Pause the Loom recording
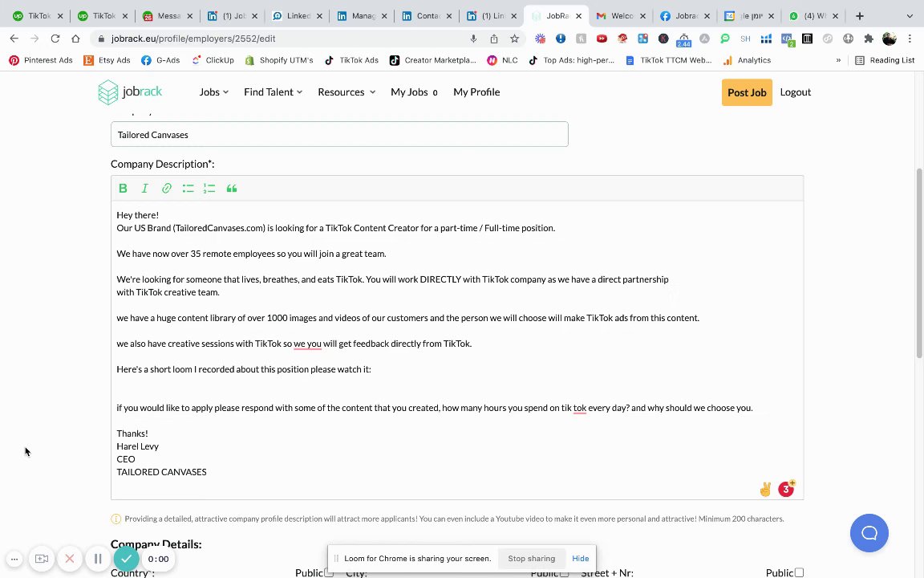Viewport: 924px width, 578px height. [98, 559]
